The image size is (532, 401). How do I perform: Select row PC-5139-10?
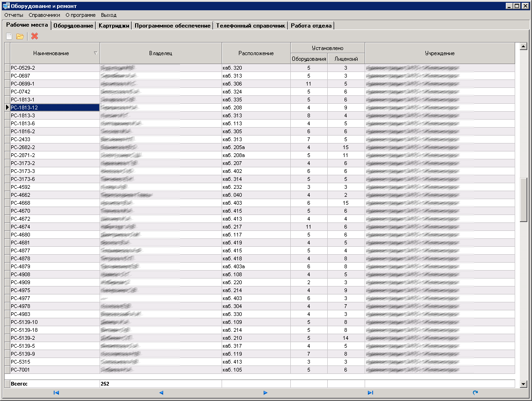(x=260, y=322)
